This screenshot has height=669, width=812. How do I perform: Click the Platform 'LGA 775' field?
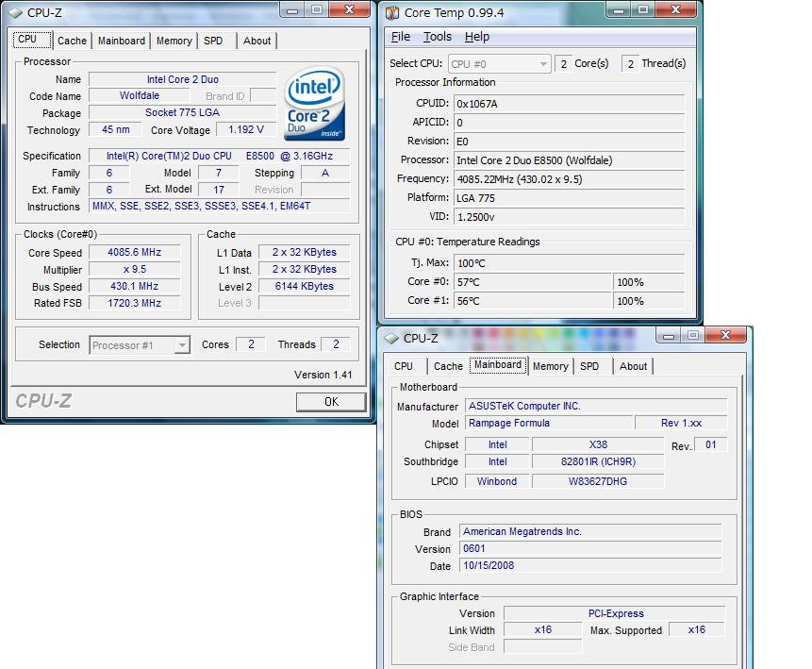pos(569,198)
